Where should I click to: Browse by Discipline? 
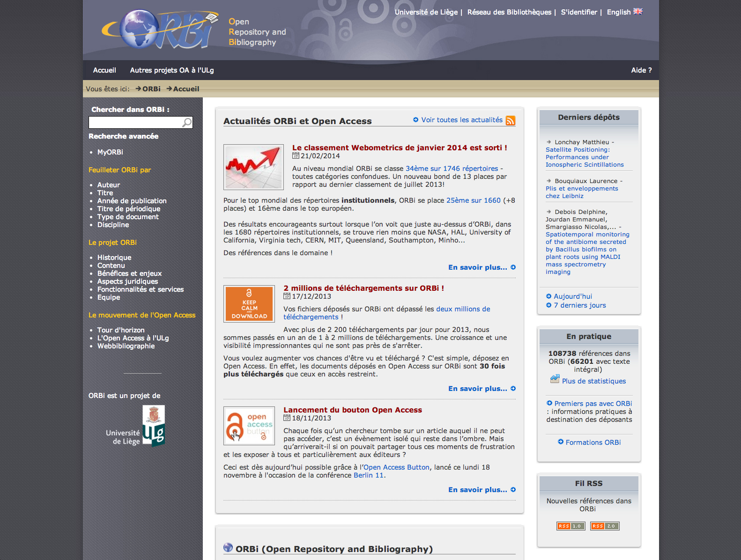pyautogui.click(x=113, y=225)
